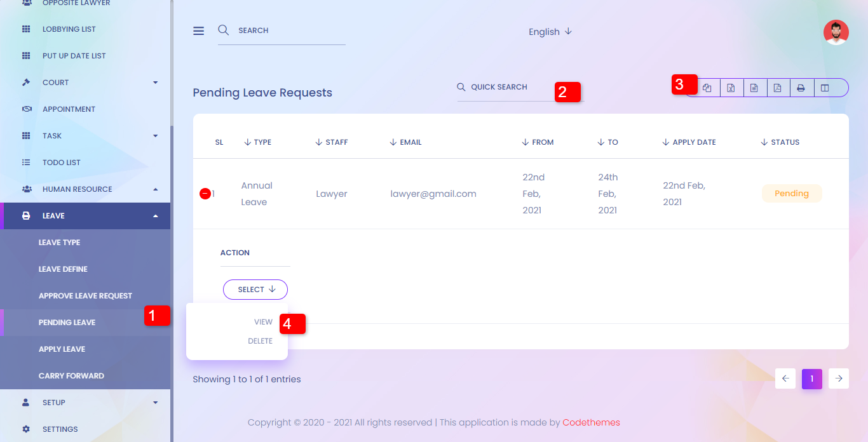
Task: Open the column visibility icon
Action: pos(825,88)
